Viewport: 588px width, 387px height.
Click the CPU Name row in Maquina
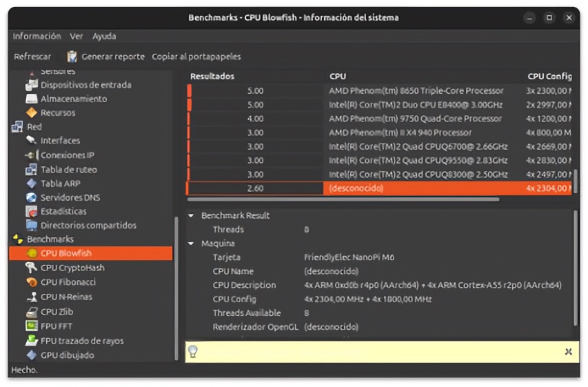(380, 271)
